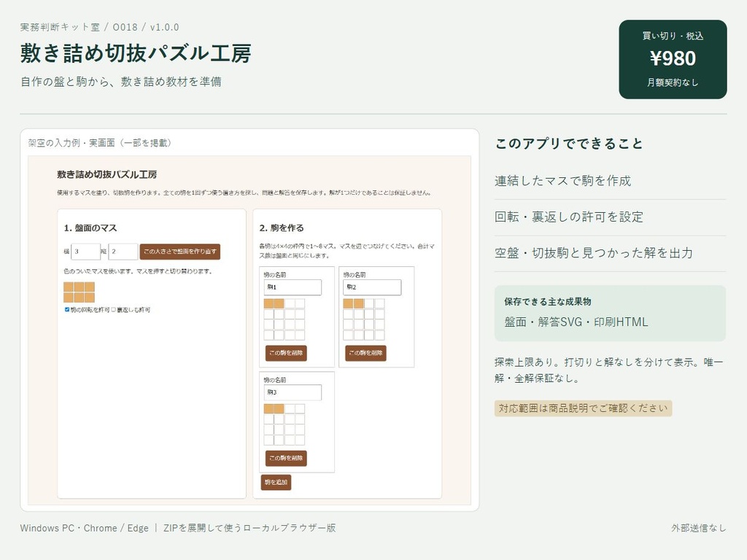
Task: Toggle the first filled cell of 駒3 grid
Action: (268, 409)
